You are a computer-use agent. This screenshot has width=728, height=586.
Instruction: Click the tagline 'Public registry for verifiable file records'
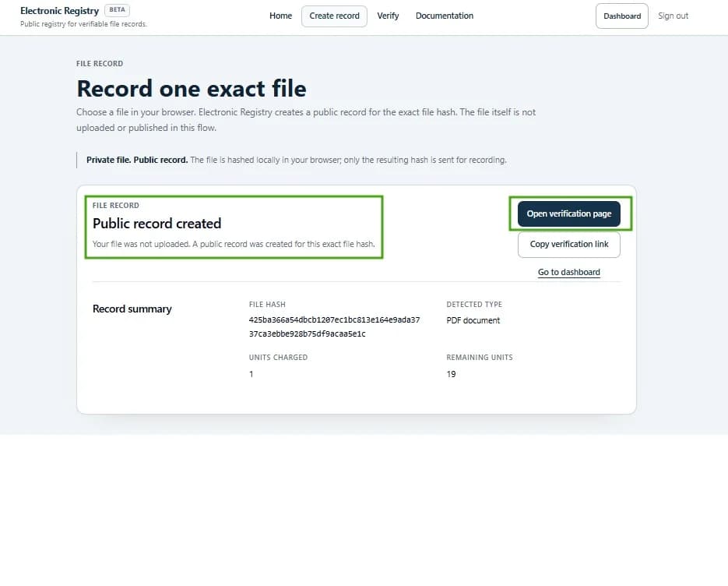[83, 23]
